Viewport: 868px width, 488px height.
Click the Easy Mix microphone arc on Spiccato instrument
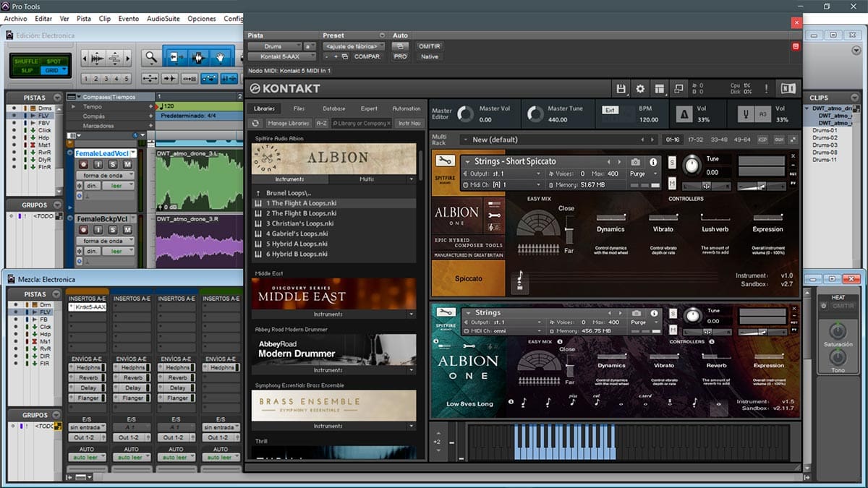pos(538,224)
